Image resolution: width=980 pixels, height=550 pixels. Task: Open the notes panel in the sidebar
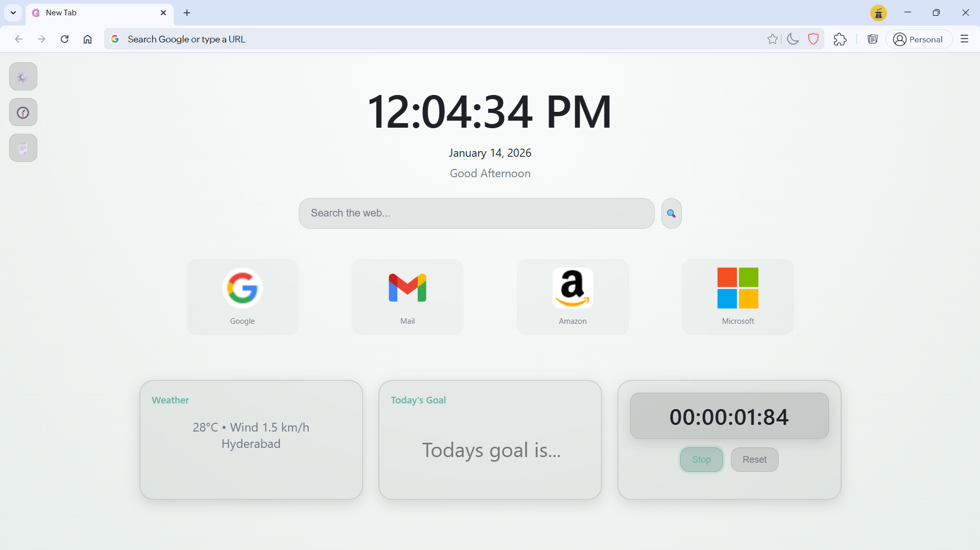point(23,148)
